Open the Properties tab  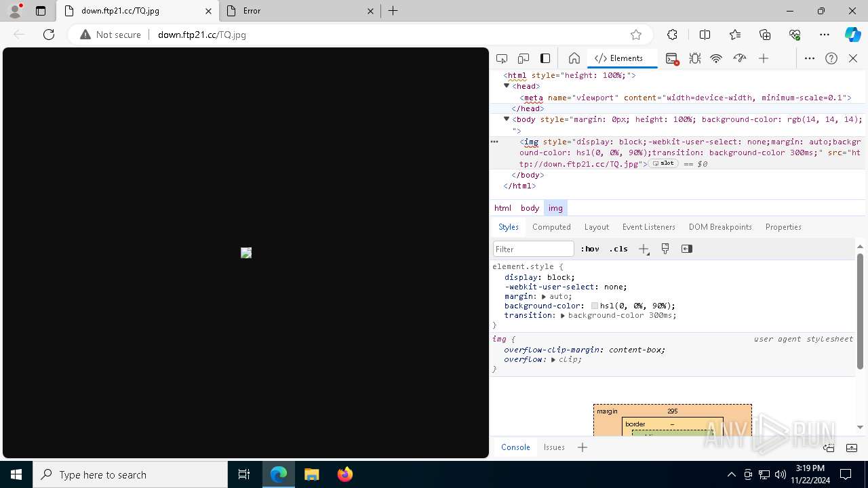point(783,227)
